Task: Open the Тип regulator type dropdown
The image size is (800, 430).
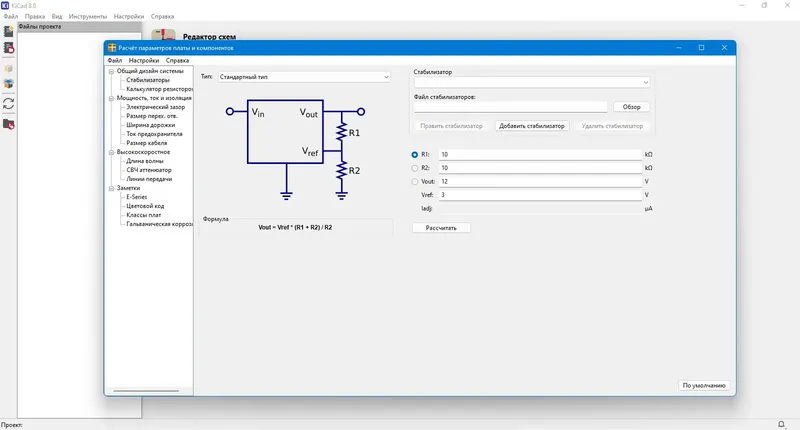Action: (304, 77)
